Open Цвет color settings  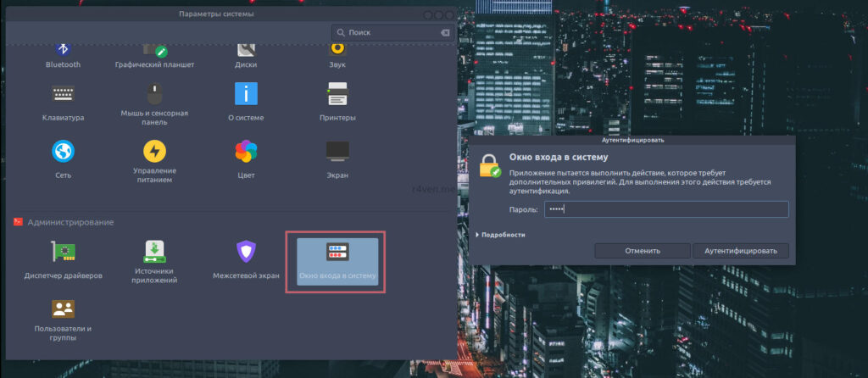(246, 152)
